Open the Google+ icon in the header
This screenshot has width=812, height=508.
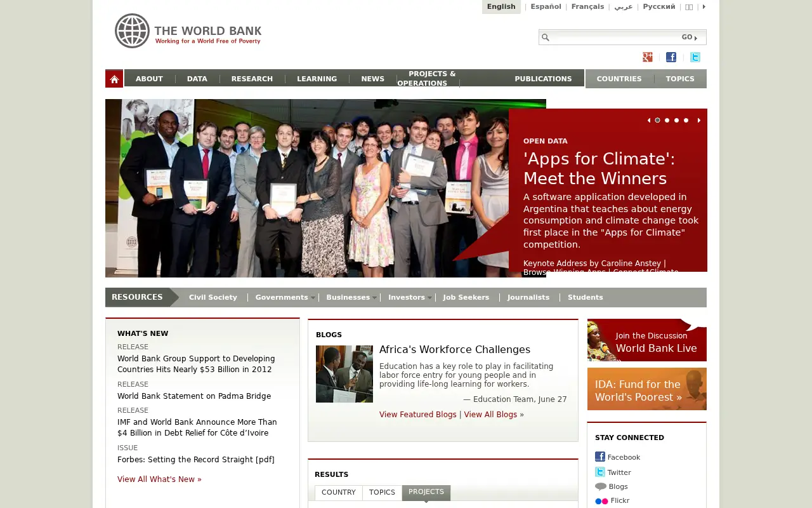click(x=647, y=57)
